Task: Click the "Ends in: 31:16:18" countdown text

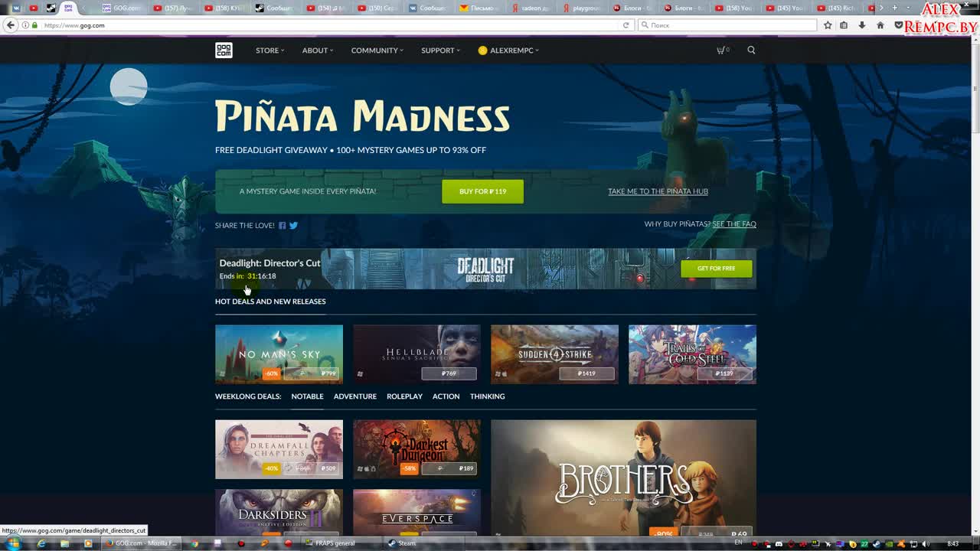Action: [247, 276]
